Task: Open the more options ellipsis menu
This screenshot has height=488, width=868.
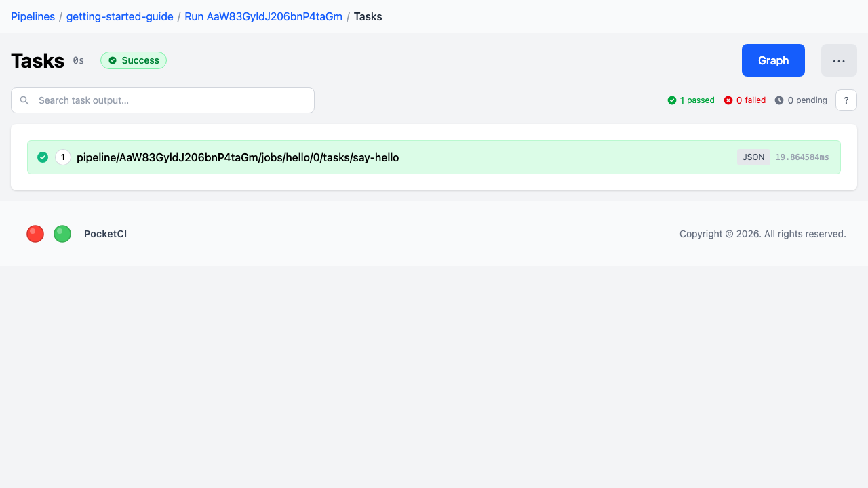Action: [839, 60]
